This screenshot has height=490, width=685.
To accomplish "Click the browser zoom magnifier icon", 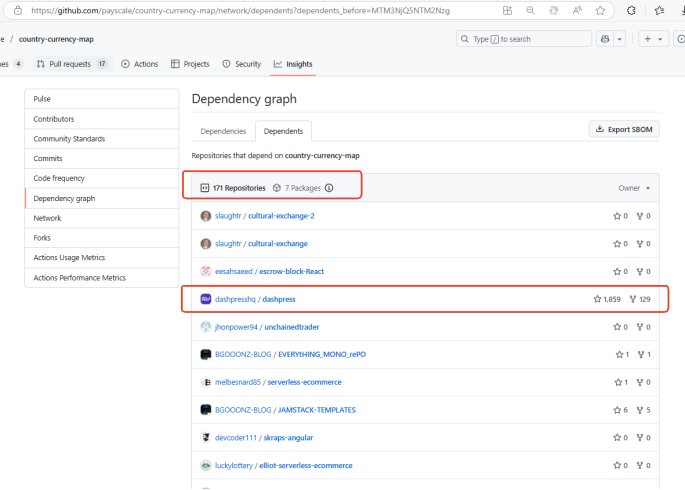I will 530,10.
